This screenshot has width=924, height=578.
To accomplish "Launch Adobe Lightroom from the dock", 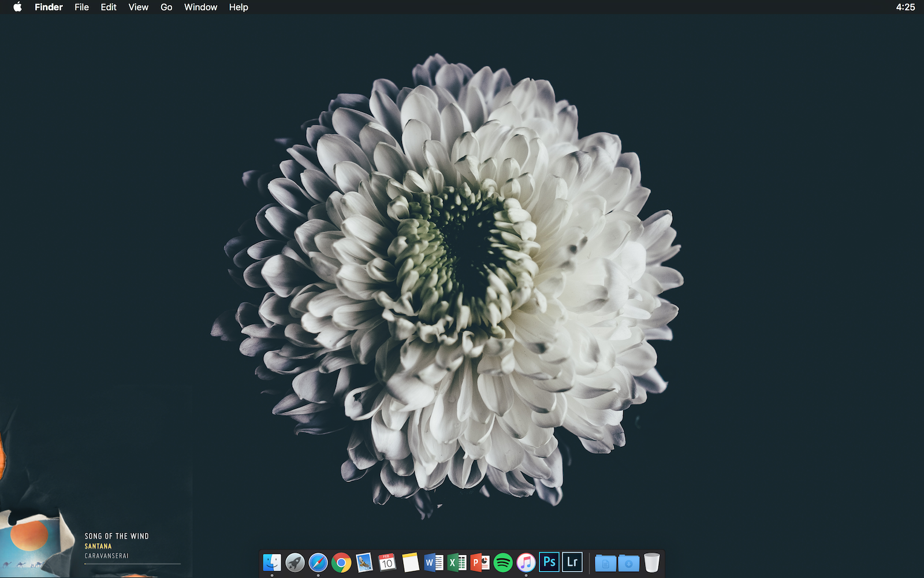I will pos(572,562).
